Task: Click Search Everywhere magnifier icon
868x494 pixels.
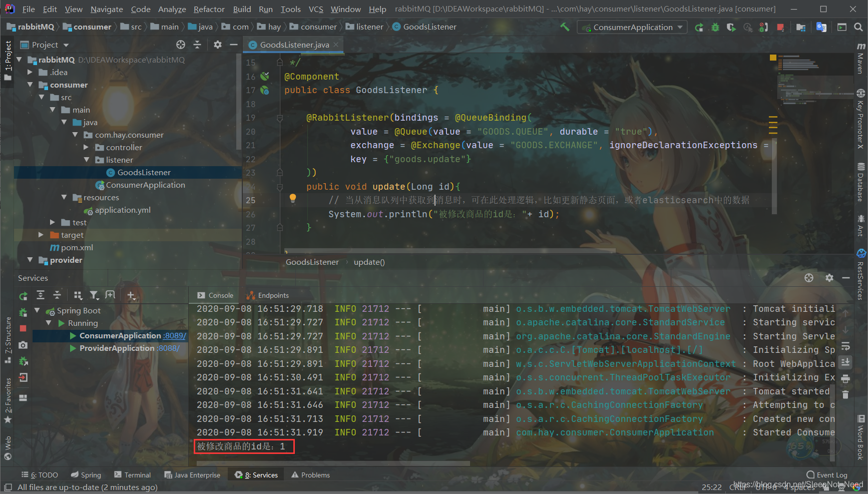Action: click(x=858, y=27)
